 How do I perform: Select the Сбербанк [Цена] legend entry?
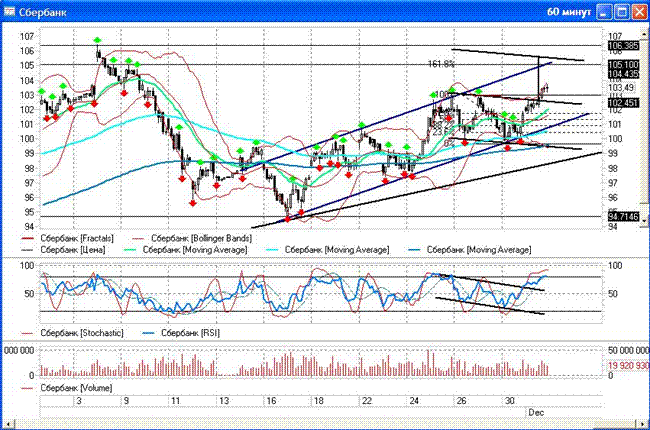pyautogui.click(x=63, y=250)
